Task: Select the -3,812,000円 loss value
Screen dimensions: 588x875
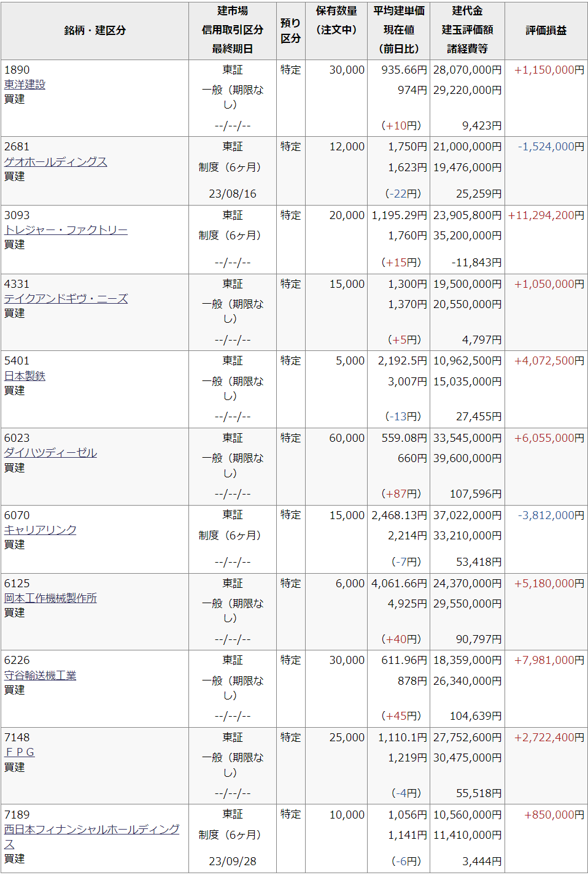Action: [x=551, y=515]
